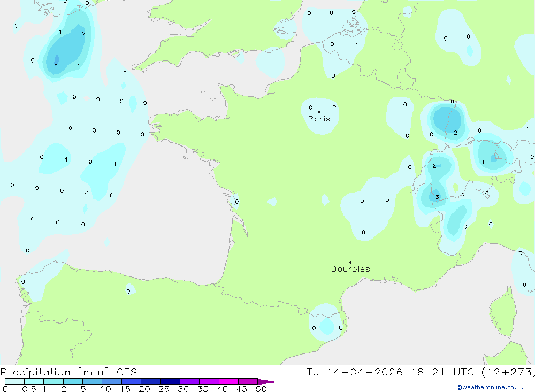The width and height of the screenshot is (535, 392).
Task: Select the 0.1–0.5 mm lightest legend swatch
Action: (x=14, y=381)
